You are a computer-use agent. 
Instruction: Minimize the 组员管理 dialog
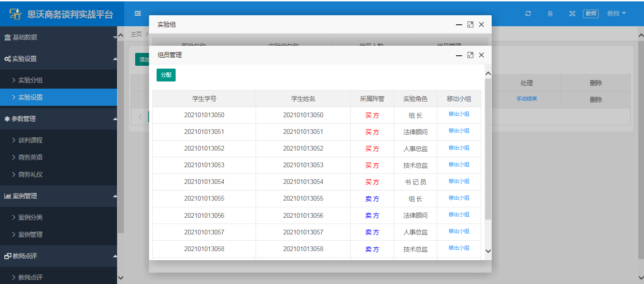(459, 55)
